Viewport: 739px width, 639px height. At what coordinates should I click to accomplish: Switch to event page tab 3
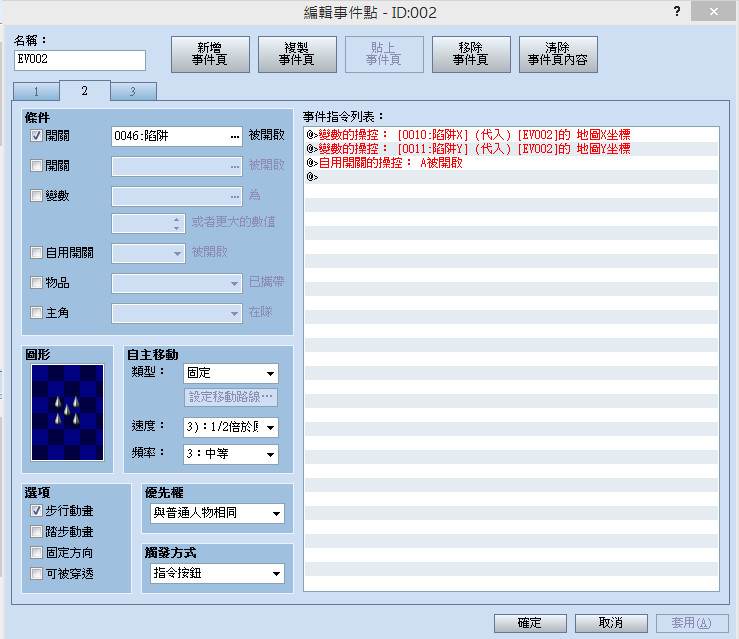tap(133, 91)
